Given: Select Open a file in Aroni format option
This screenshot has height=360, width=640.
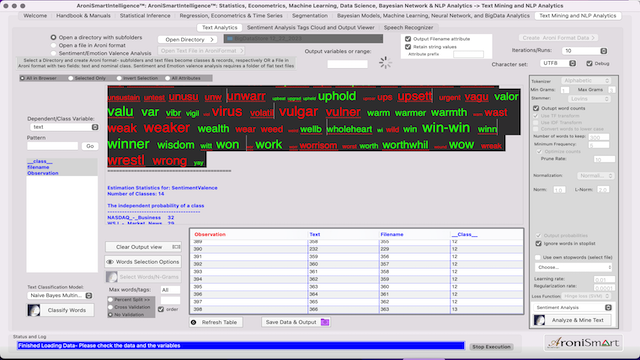Looking at the screenshot, I should click(x=53, y=45).
